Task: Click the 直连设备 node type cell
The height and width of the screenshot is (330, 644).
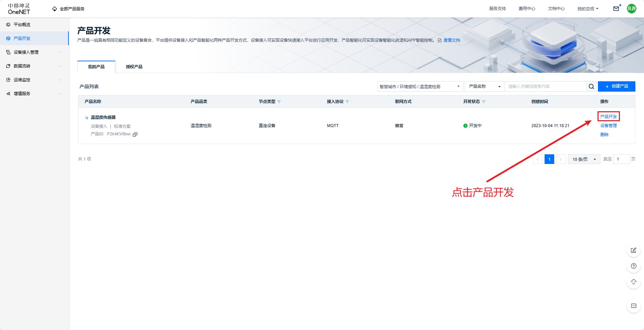Action: tap(267, 126)
